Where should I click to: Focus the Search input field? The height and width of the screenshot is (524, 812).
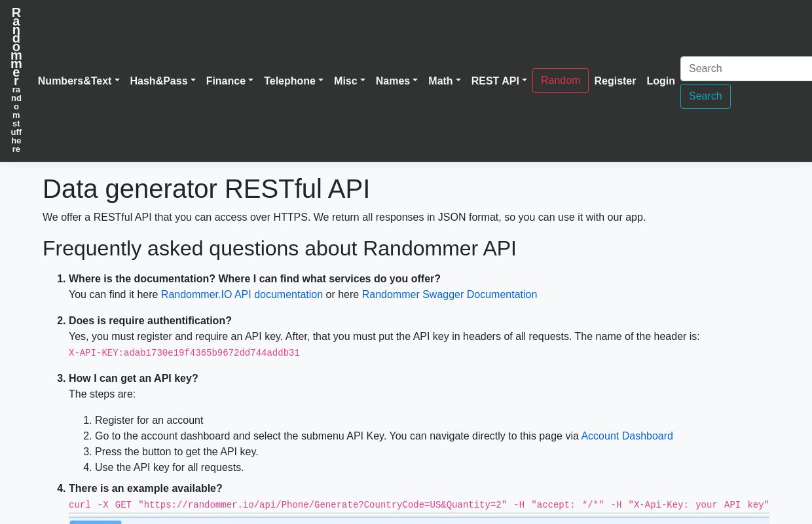click(747, 69)
